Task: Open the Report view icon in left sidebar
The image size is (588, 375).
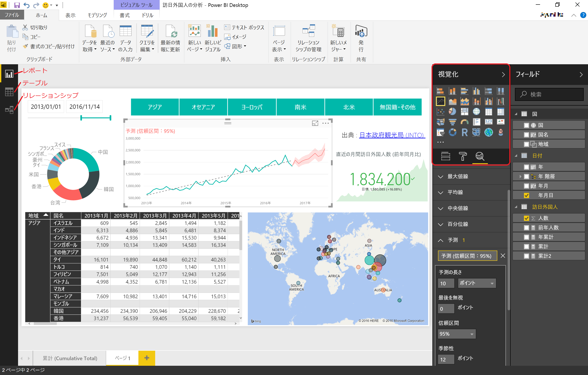Action: click(9, 74)
